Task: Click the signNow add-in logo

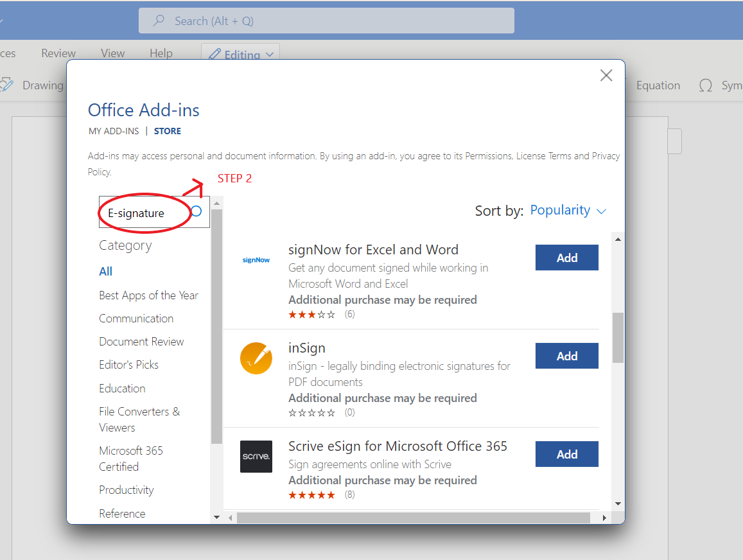Action: coord(256,260)
